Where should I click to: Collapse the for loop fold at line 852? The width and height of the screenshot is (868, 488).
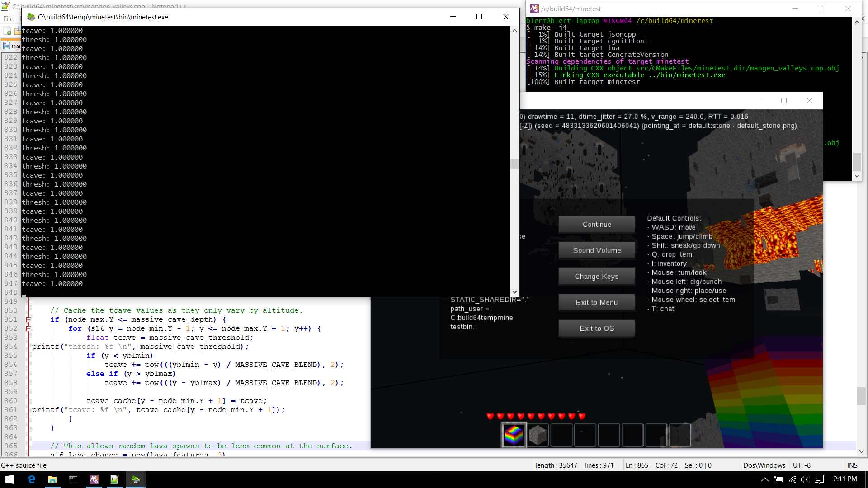click(28, 328)
